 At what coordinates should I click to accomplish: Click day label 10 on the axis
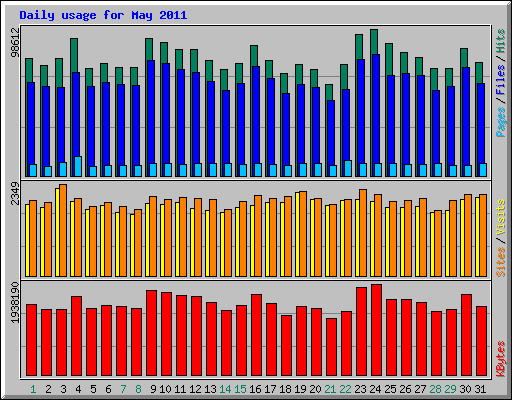click(165, 389)
